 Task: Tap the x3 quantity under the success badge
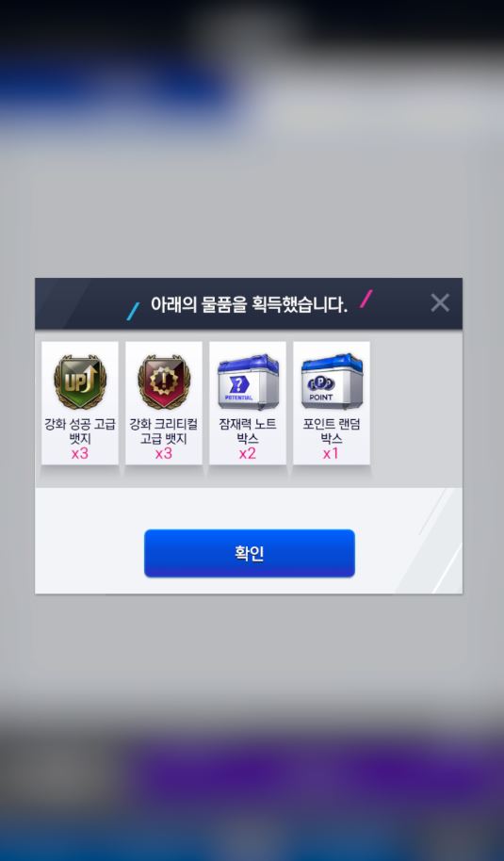[80, 453]
